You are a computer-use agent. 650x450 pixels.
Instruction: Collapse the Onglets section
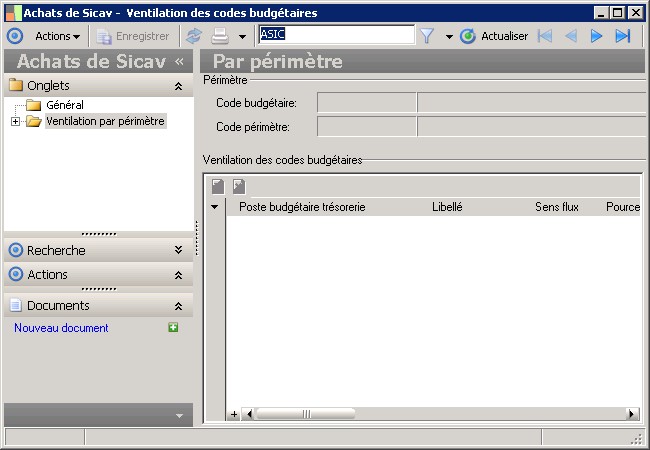178,86
